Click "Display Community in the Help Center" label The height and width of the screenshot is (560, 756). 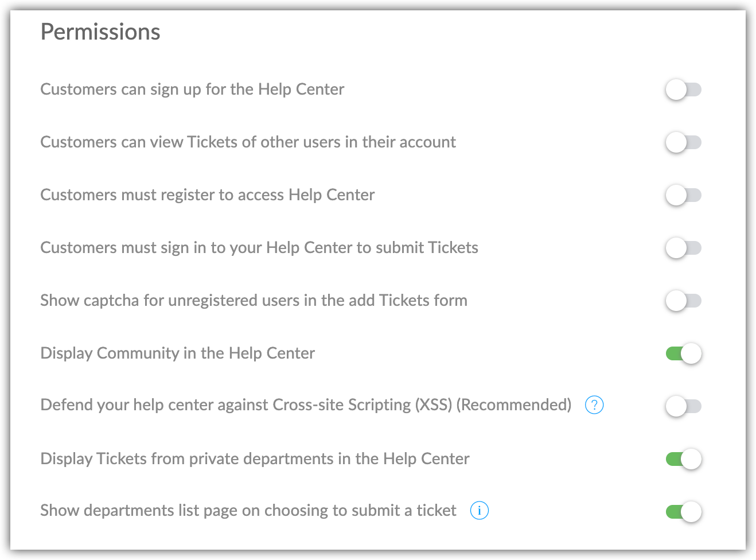point(177,353)
